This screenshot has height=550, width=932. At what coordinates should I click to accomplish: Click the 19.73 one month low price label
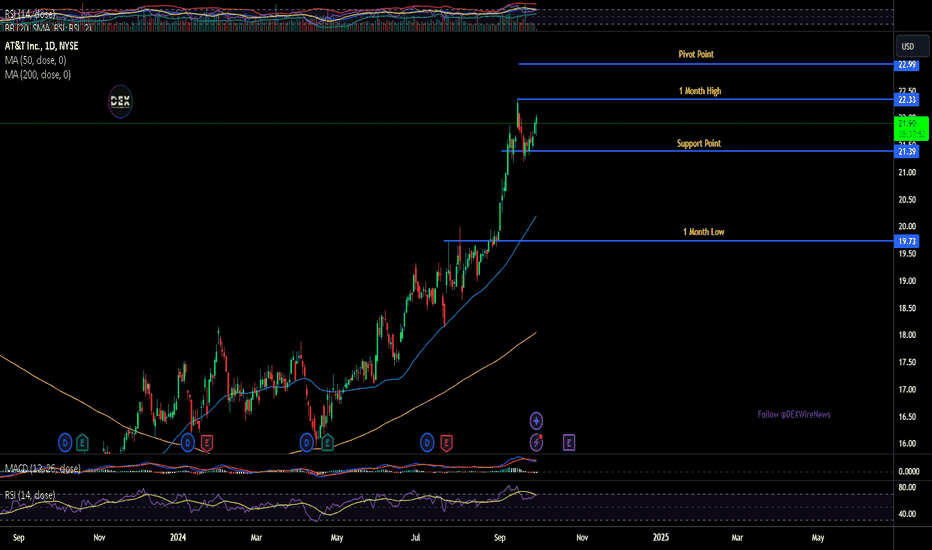[x=906, y=241]
